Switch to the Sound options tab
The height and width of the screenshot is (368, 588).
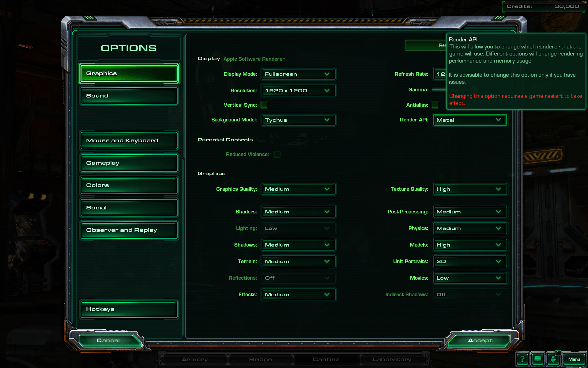tap(129, 96)
